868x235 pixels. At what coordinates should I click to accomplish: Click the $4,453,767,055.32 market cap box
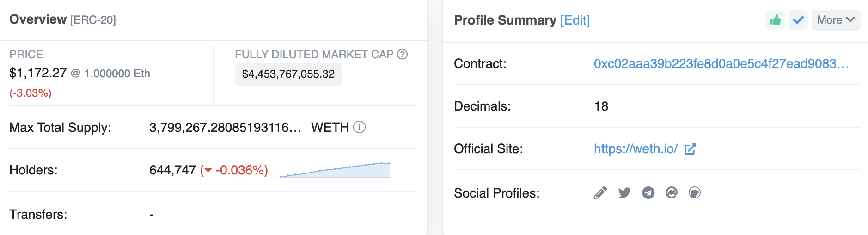288,74
